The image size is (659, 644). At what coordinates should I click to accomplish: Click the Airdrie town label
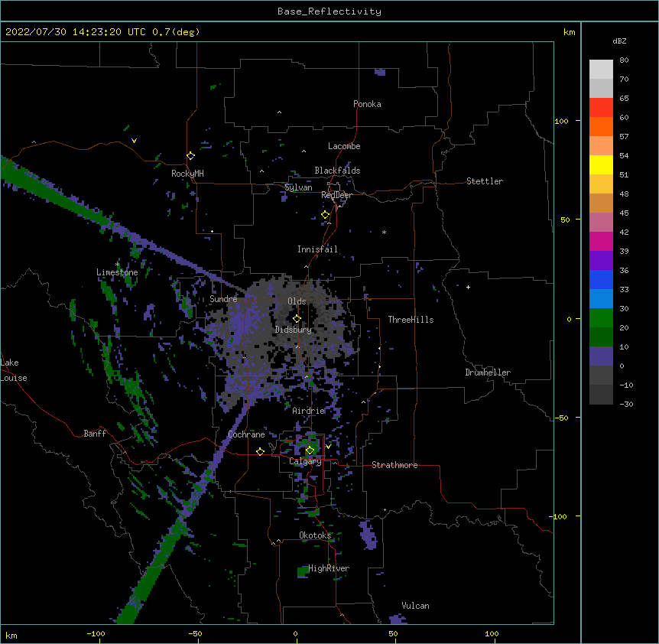click(x=309, y=411)
